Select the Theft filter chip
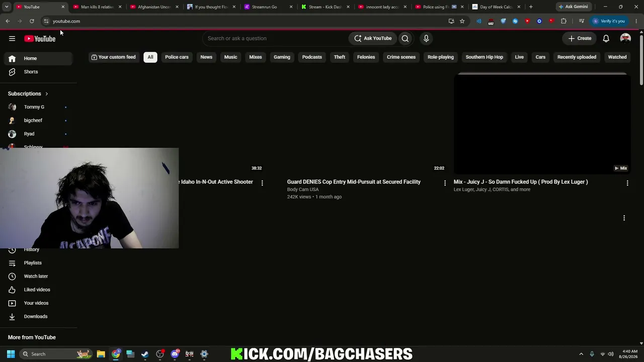Viewport: 644px width, 362px height. 340,57
